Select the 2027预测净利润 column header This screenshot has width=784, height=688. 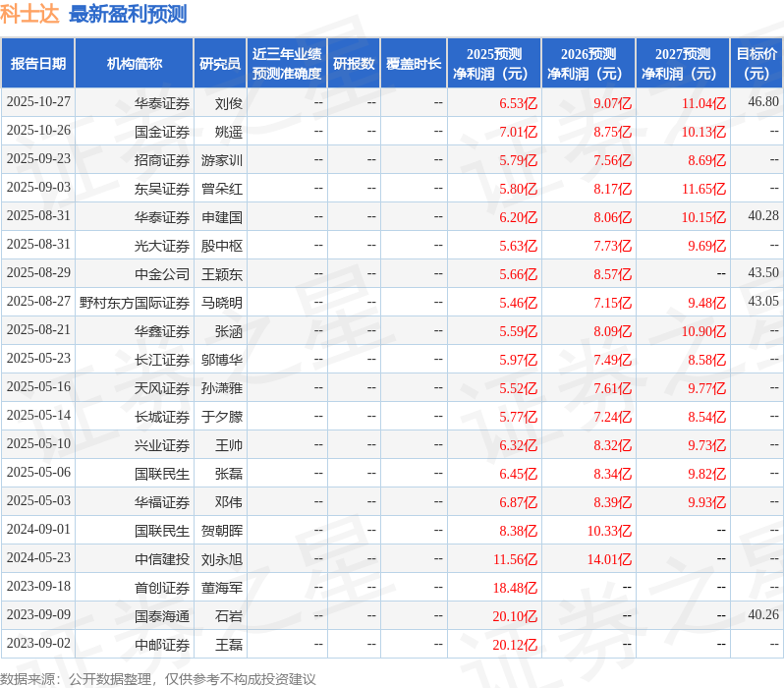point(683,64)
